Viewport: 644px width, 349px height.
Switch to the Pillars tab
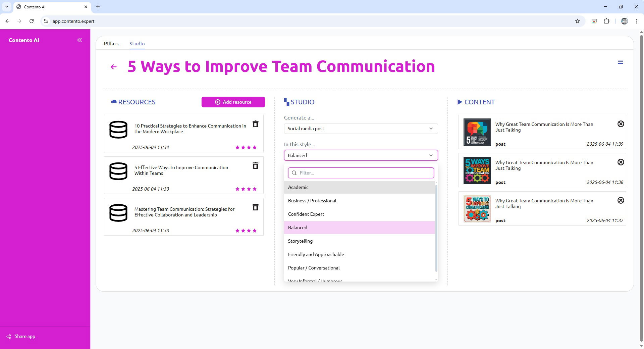pyautogui.click(x=111, y=44)
